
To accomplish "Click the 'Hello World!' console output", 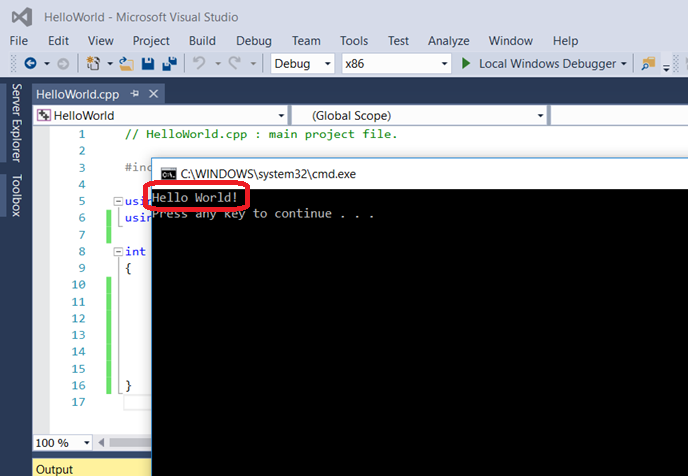I will 195,198.
